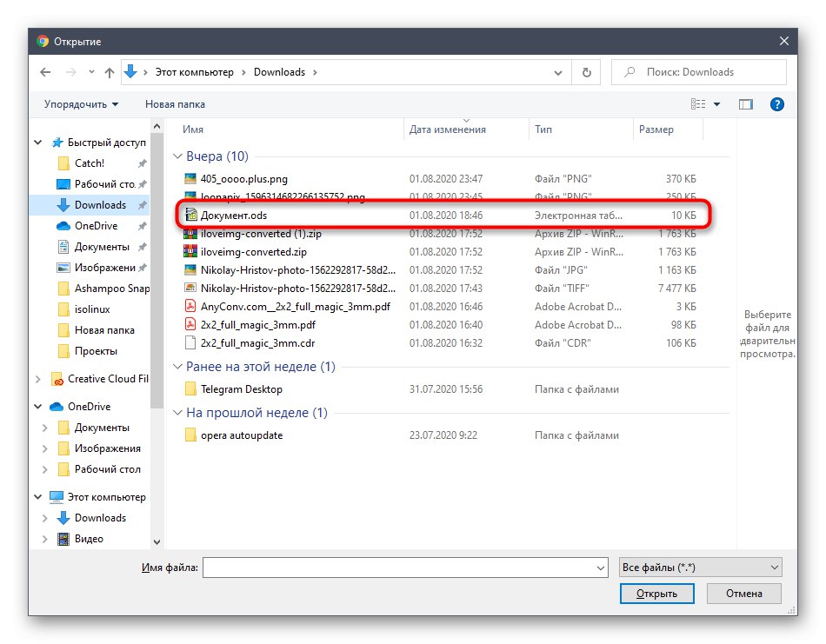Open recent locations dropdown arrow
826x644 pixels.
tap(91, 72)
